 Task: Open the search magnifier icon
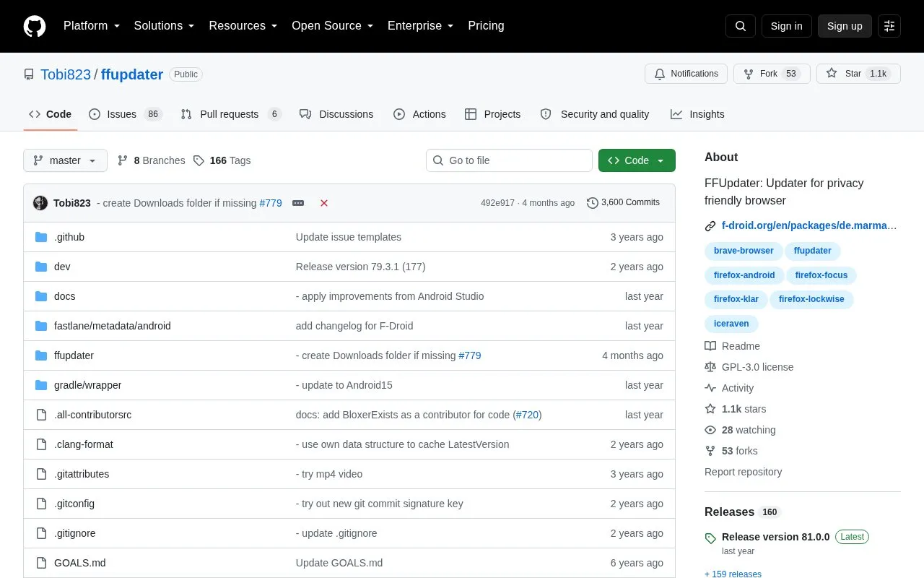coord(741,26)
